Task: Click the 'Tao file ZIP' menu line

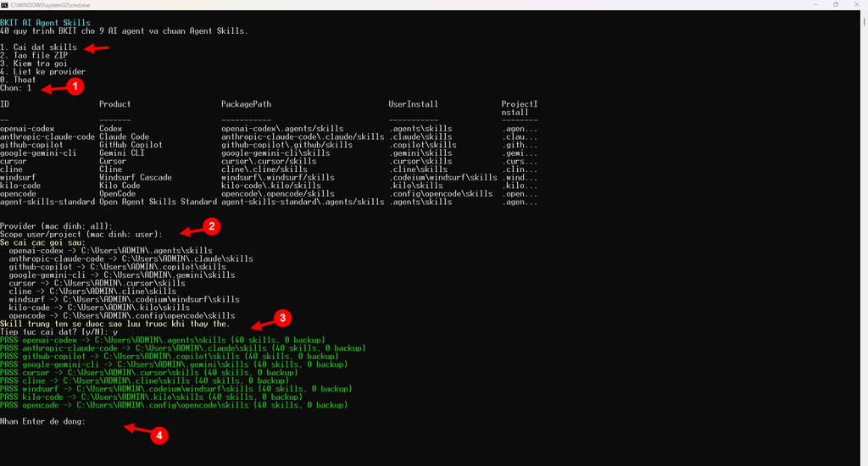Action: 34,55
